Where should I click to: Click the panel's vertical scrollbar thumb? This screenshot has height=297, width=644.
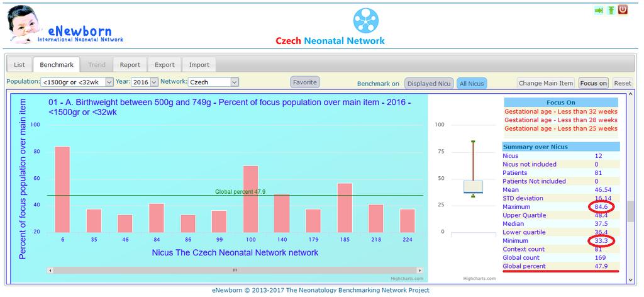pyautogui.click(x=631, y=212)
